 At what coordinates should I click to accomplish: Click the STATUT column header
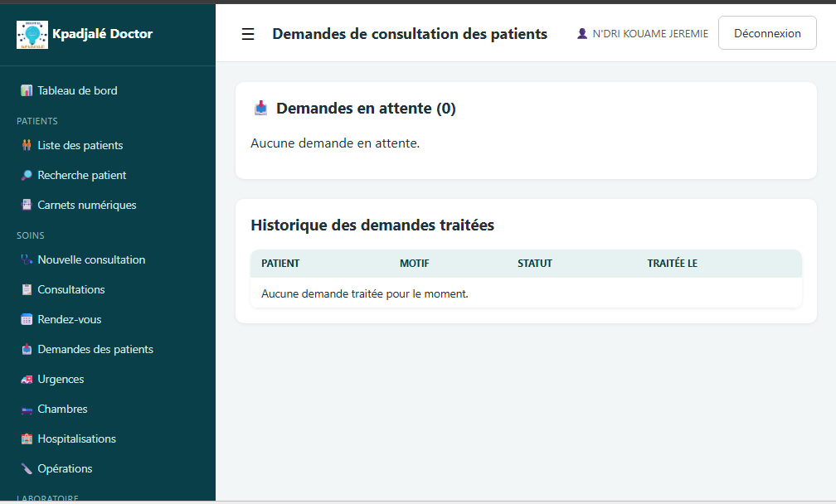click(x=535, y=263)
